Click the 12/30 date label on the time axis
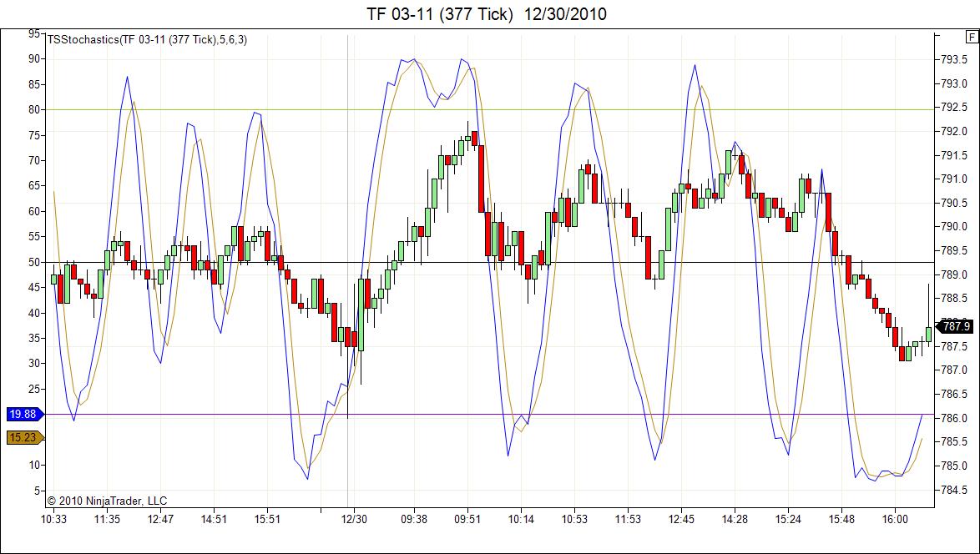The height and width of the screenshot is (554, 980). [x=354, y=520]
